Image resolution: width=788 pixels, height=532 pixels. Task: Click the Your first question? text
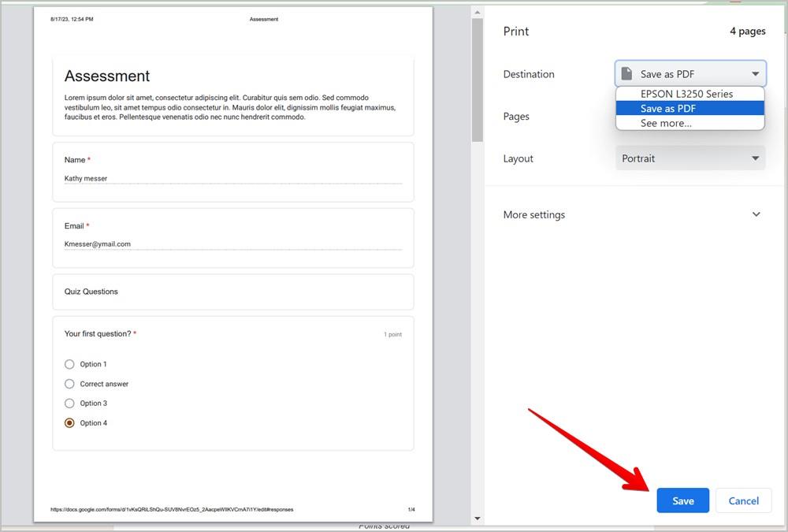(x=98, y=333)
